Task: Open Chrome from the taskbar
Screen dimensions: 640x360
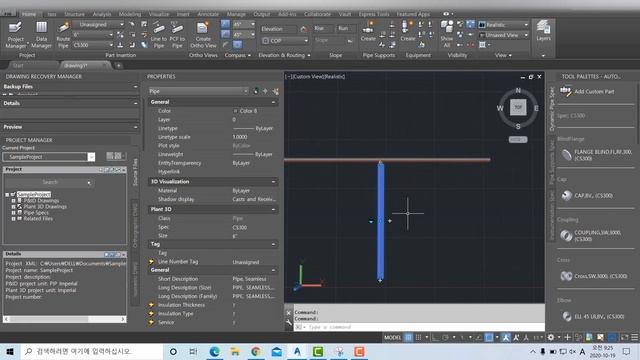Action: tap(256, 351)
